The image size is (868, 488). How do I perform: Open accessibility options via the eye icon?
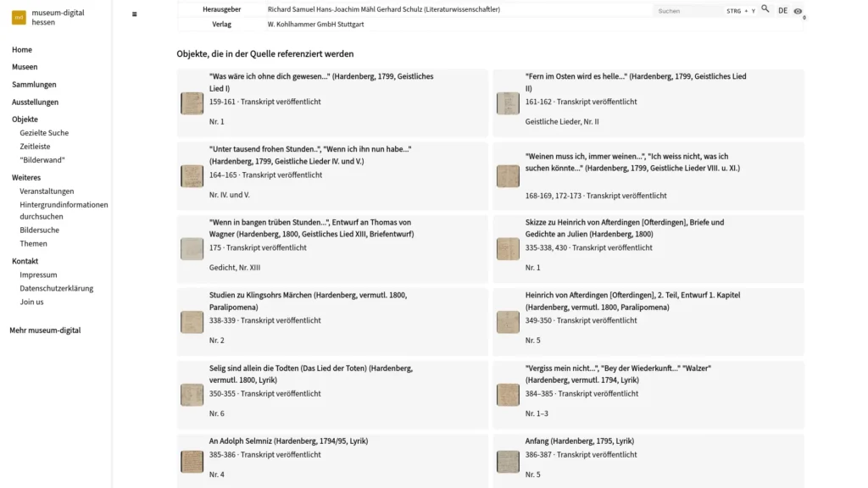click(x=797, y=11)
